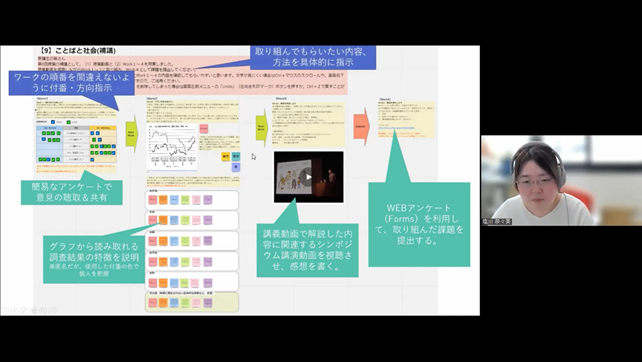Click slide title ことばと社会(補講)
Screen dimensions: 642x362
[x=78, y=51]
